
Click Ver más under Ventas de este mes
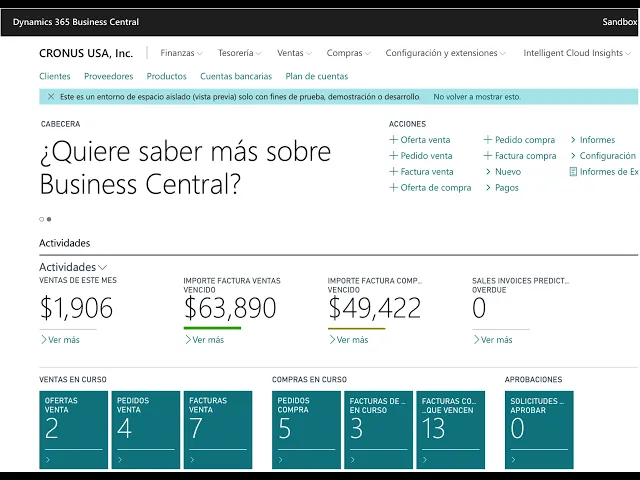pyautogui.click(x=60, y=340)
